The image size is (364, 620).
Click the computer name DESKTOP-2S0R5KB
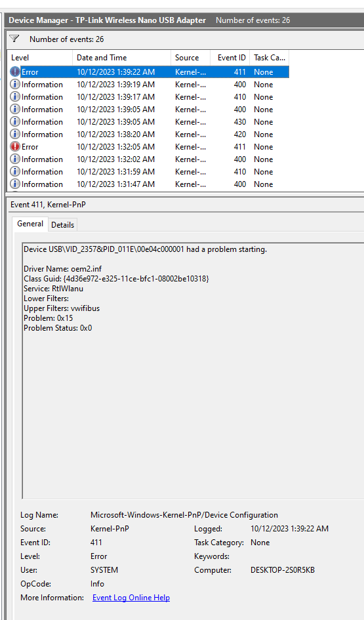(283, 569)
